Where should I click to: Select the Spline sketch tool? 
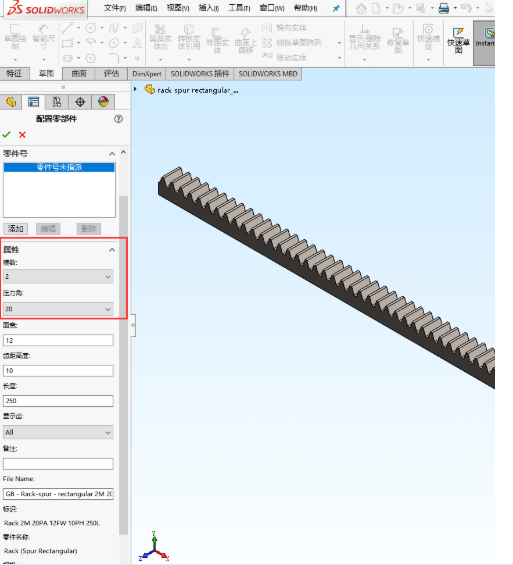click(x=113, y=28)
